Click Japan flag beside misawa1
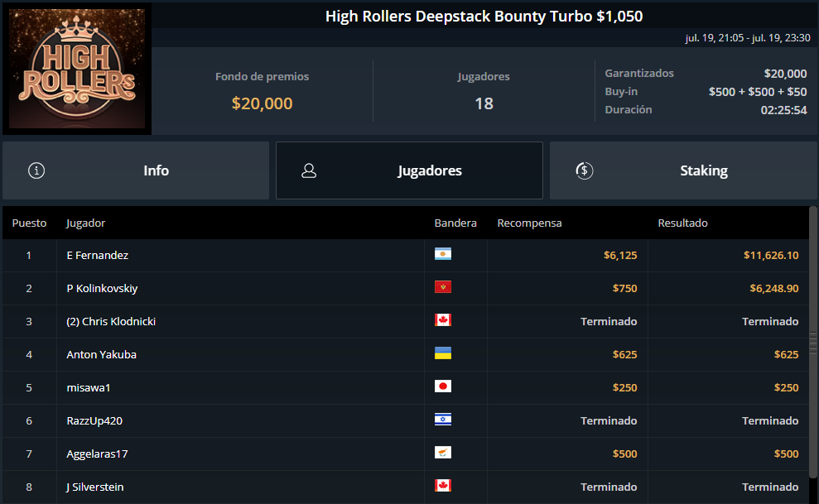The width and height of the screenshot is (819, 504). (443, 386)
